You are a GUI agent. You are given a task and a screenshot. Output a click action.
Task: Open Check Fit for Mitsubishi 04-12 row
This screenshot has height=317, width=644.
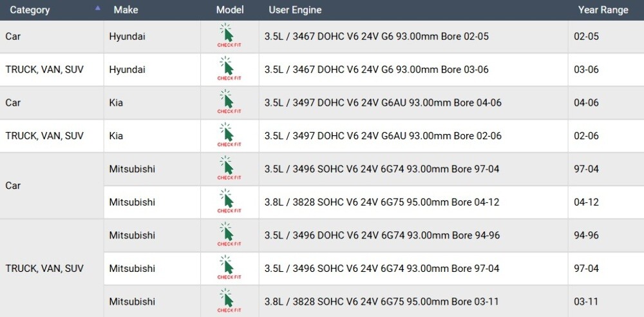(229, 202)
